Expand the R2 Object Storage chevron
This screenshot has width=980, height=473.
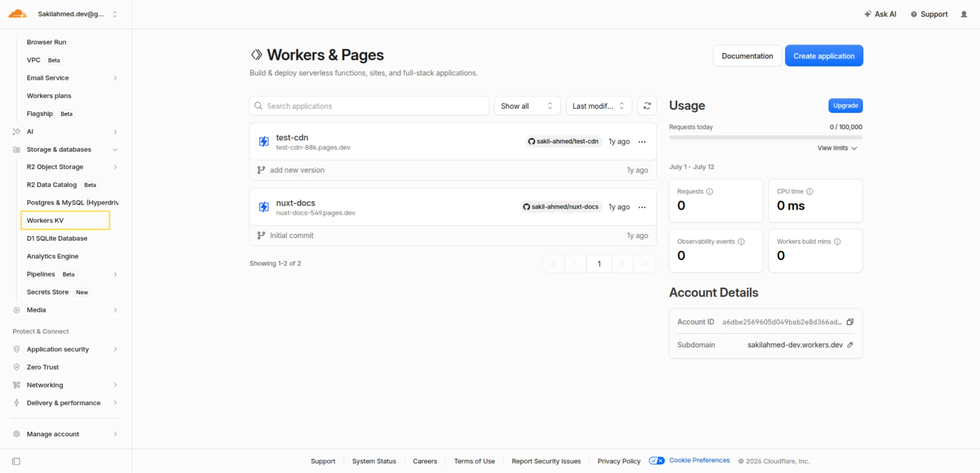[115, 167]
